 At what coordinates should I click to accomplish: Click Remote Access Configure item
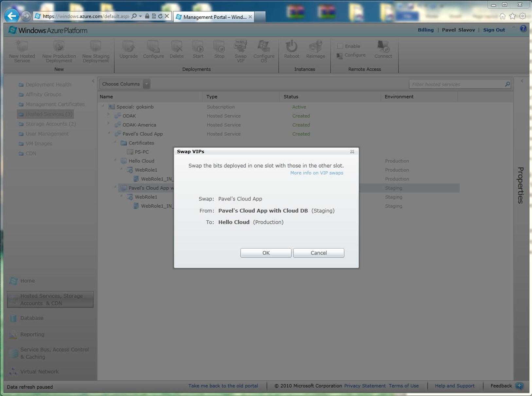click(x=351, y=55)
